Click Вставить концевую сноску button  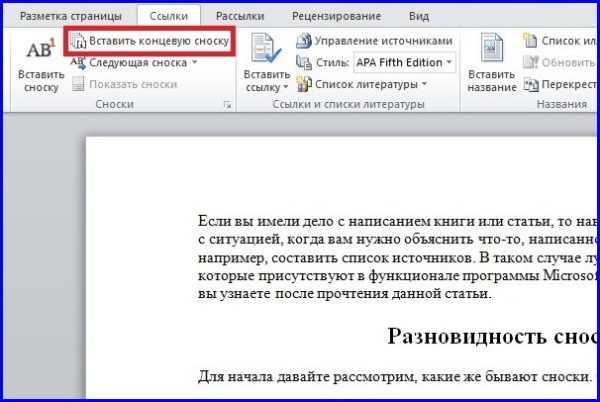[151, 41]
